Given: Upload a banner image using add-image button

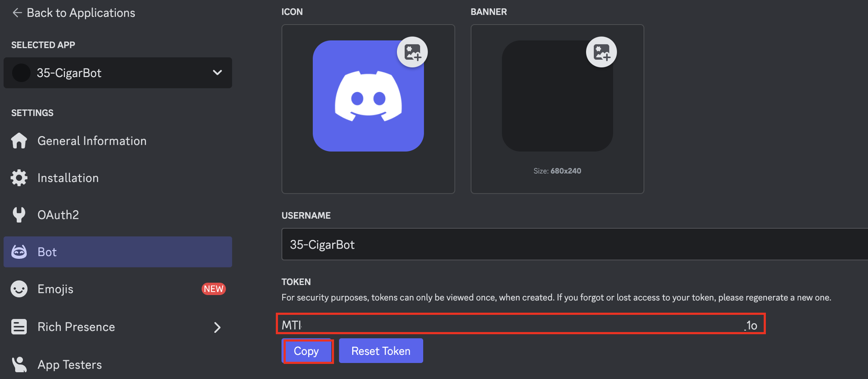Looking at the screenshot, I should tap(602, 52).
